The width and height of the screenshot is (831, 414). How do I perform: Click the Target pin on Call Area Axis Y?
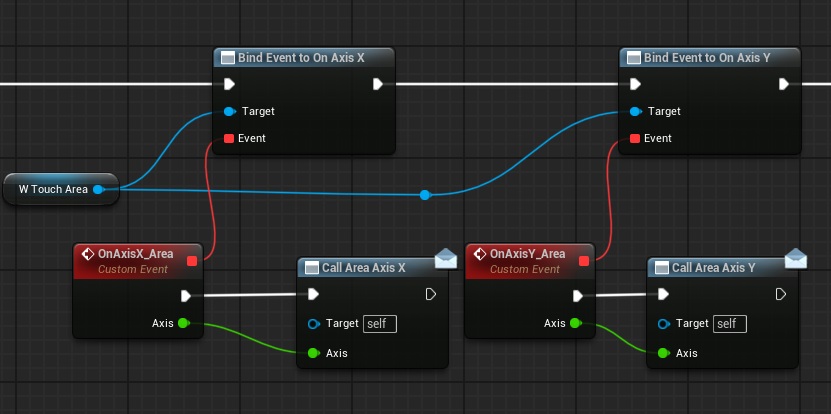point(664,323)
